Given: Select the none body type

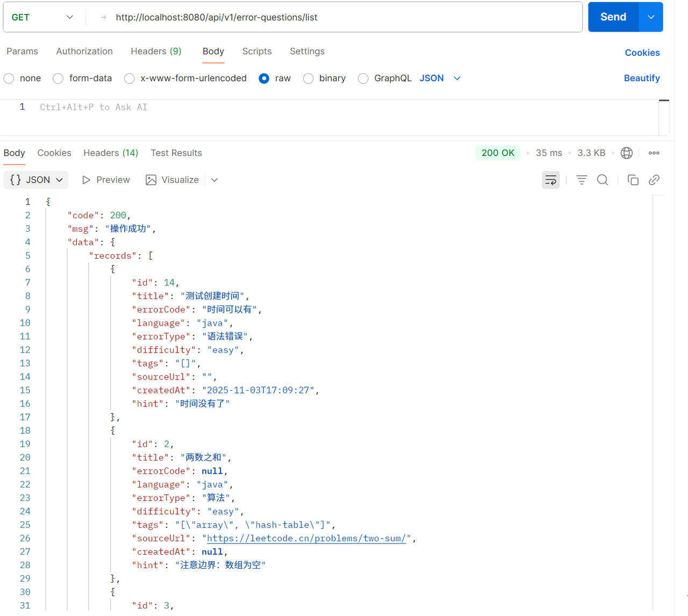Looking at the screenshot, I should pos(9,78).
